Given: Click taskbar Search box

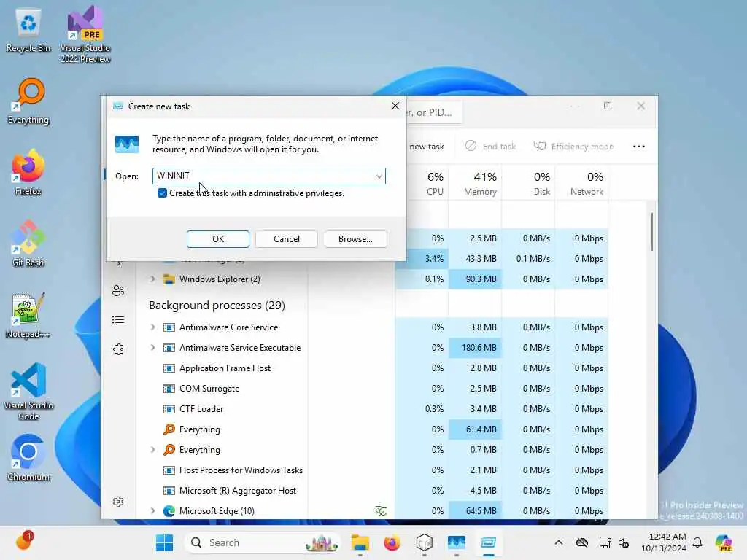Looking at the screenshot, I should tap(263, 542).
